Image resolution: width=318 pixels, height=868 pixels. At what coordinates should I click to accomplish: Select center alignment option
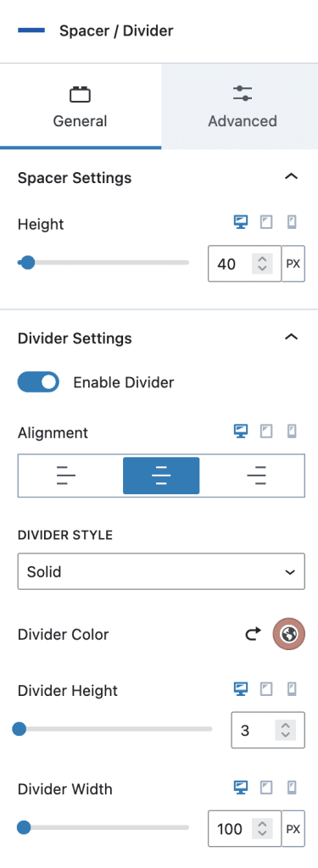[x=161, y=476]
